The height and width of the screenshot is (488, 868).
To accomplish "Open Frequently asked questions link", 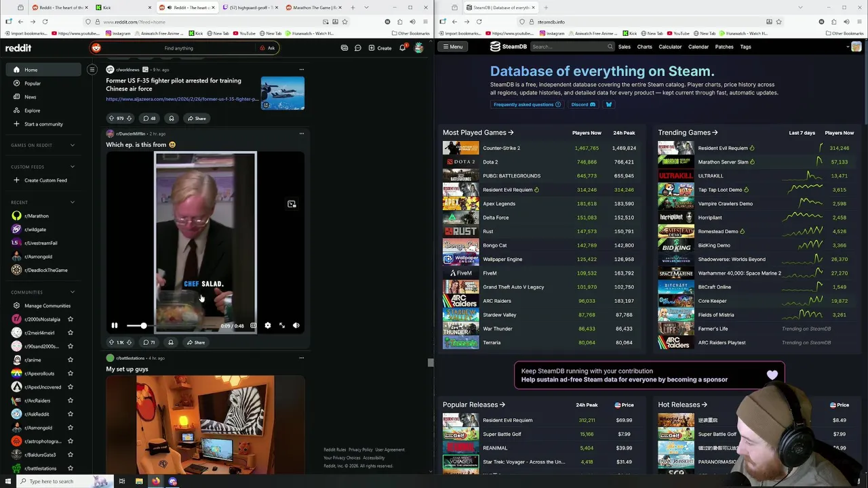I will (x=527, y=104).
